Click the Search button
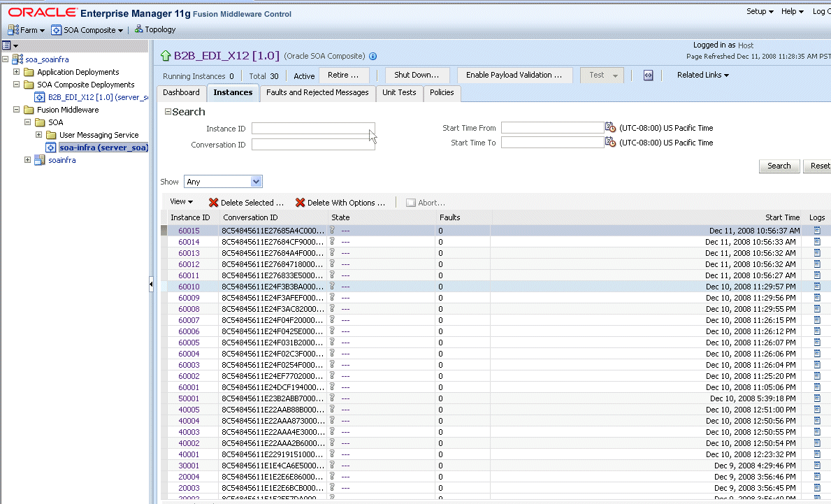This screenshot has width=831, height=504. (779, 166)
